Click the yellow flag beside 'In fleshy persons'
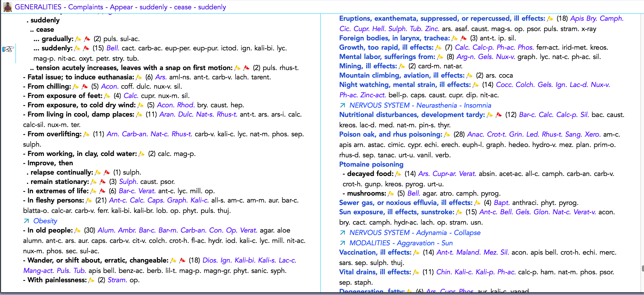Screen dimensions: 644x295 pos(89,200)
